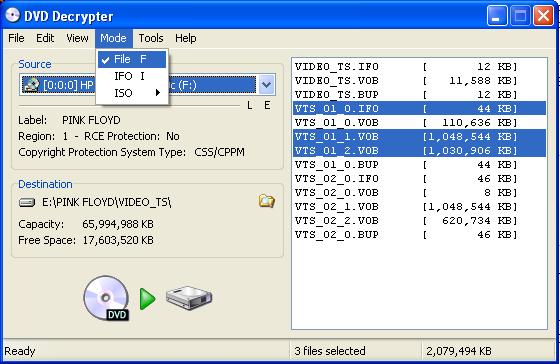
Task: Click Free Space value 17,603,520 KB
Action: [x=118, y=240]
